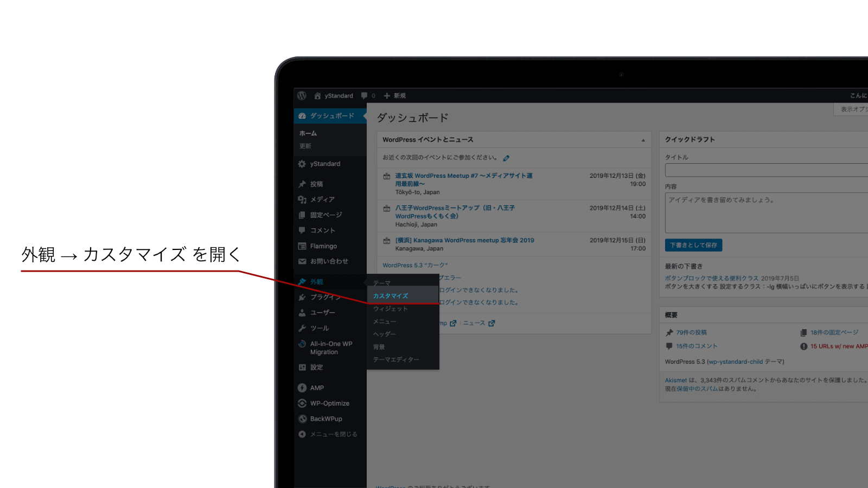868x488 pixels.
Task: Click the メニューを閉じる collapse arrow icon
Action: [x=302, y=434]
